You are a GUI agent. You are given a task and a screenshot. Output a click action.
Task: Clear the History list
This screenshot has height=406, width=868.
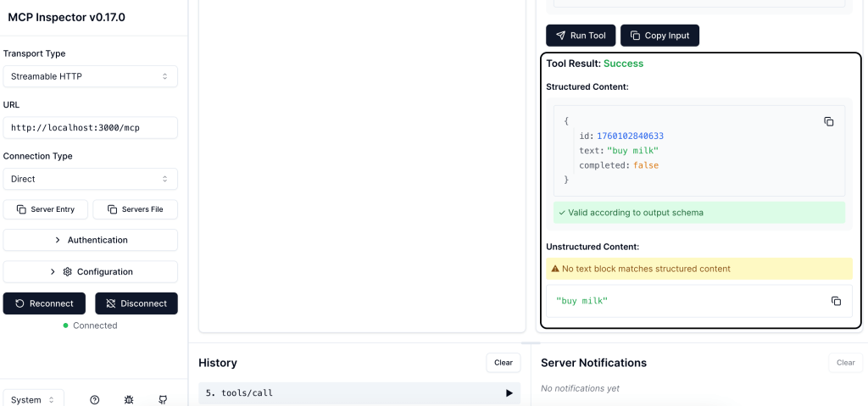[503, 363]
